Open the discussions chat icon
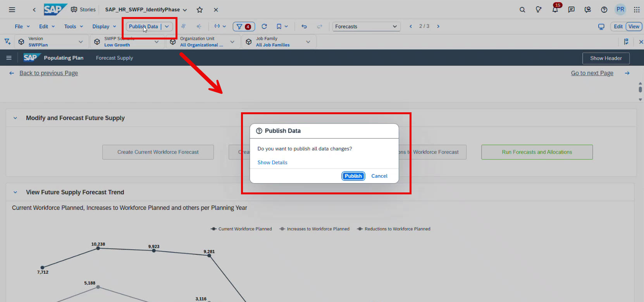 571,10
